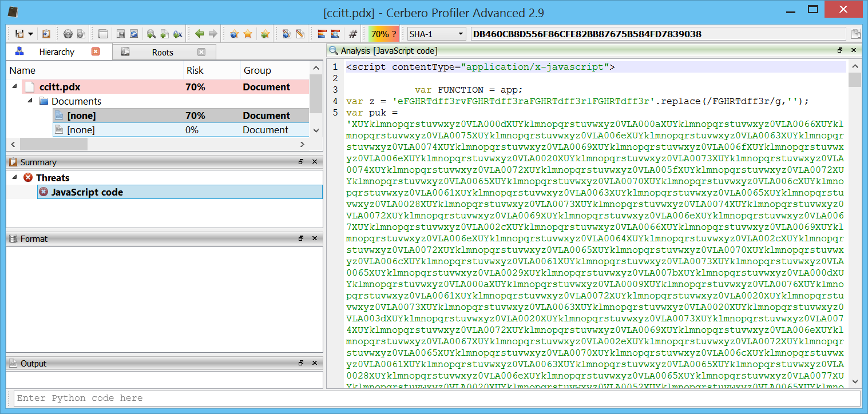The height and width of the screenshot is (414, 868).
Task: Click the gear with document icon
Action: coord(81,34)
